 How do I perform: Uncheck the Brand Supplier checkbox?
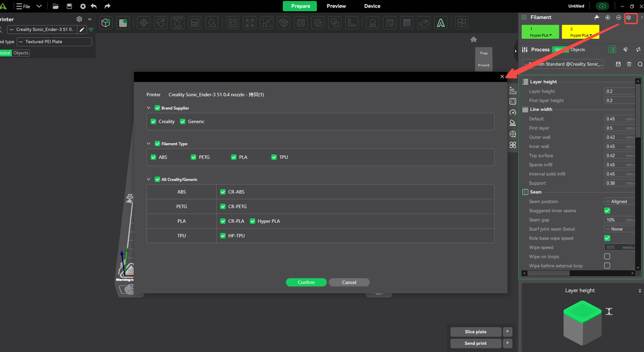point(157,108)
